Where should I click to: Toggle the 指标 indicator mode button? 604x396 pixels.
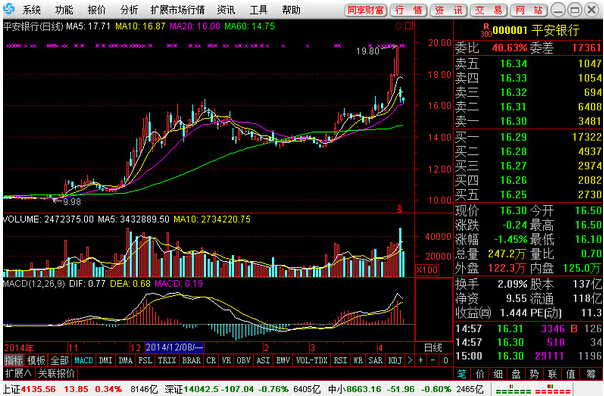pos(14,360)
